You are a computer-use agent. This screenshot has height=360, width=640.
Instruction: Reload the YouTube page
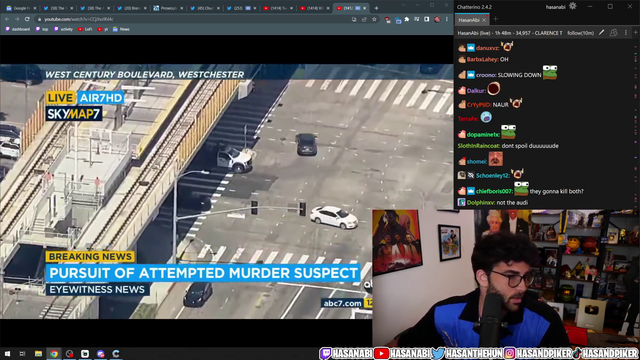pos(27,19)
